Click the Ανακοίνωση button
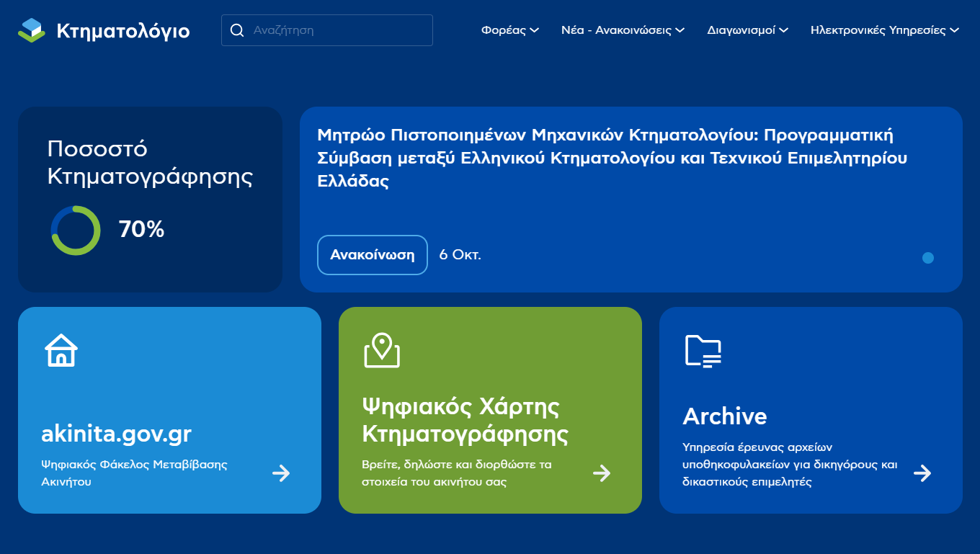 click(372, 255)
